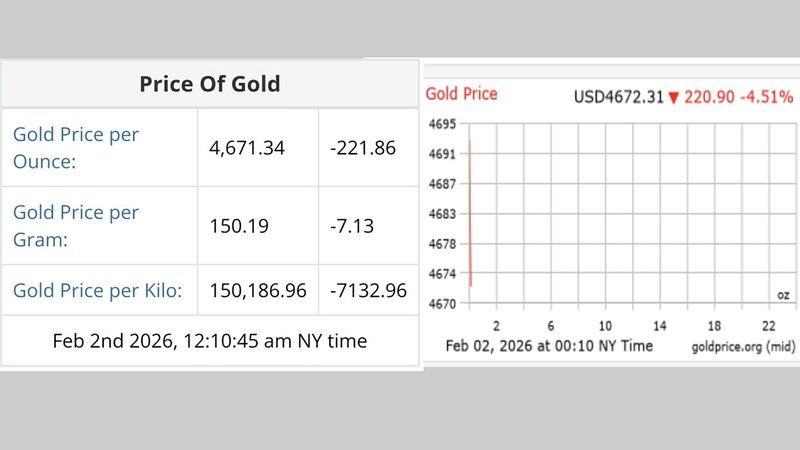Click the USD4672.31 chart price label
Viewport: 800px width, 450px height.
[x=618, y=97]
